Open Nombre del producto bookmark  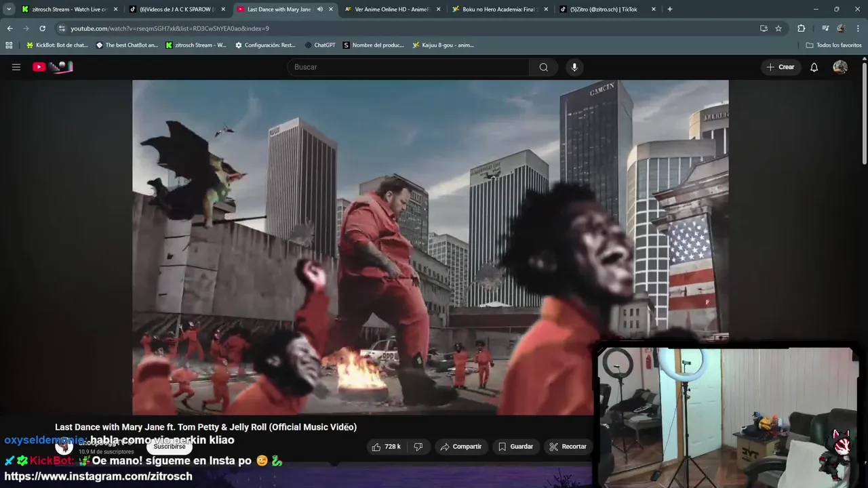coord(374,45)
